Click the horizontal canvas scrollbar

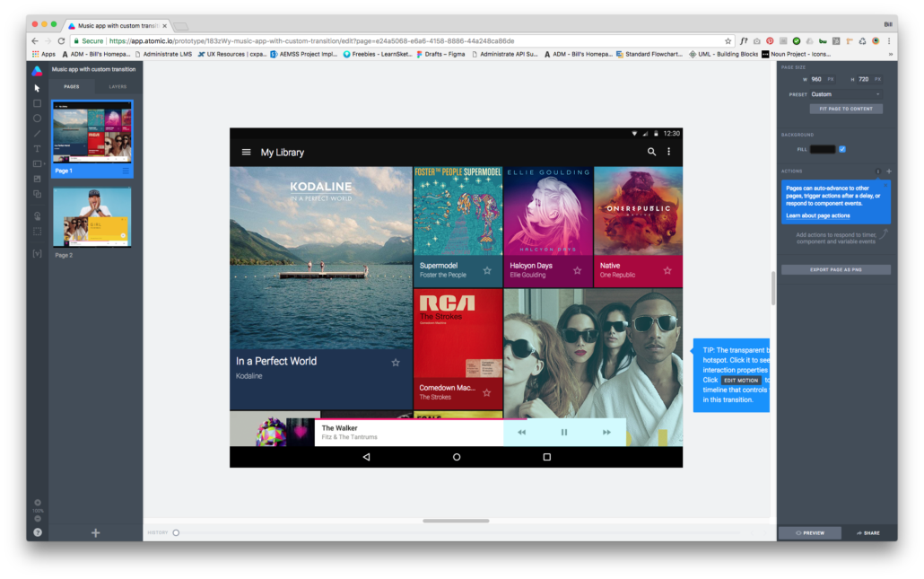pyautogui.click(x=456, y=521)
